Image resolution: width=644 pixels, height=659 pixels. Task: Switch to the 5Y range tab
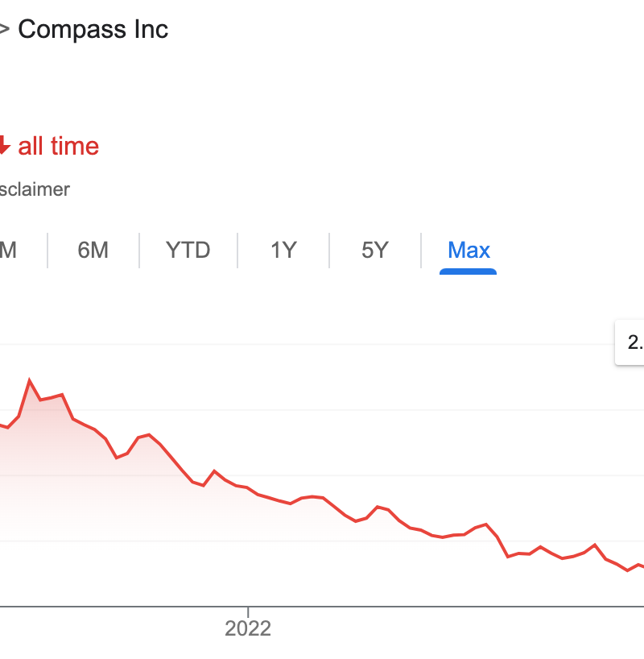coord(374,250)
